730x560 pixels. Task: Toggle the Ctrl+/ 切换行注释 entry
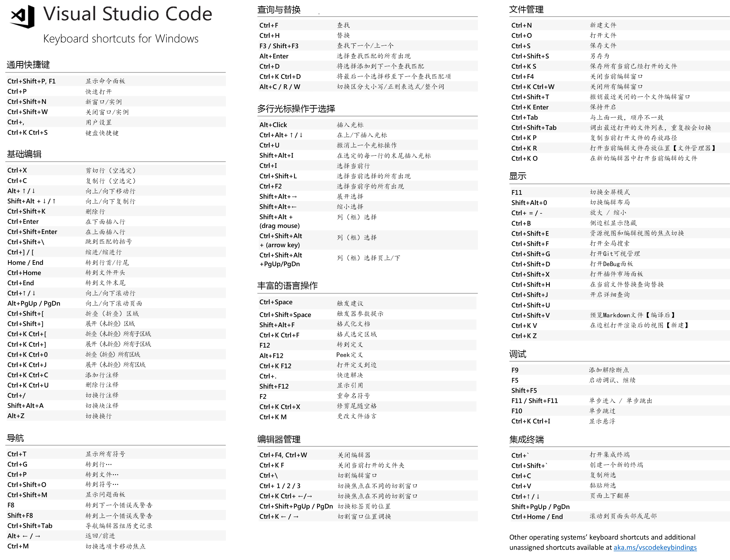coord(16,395)
